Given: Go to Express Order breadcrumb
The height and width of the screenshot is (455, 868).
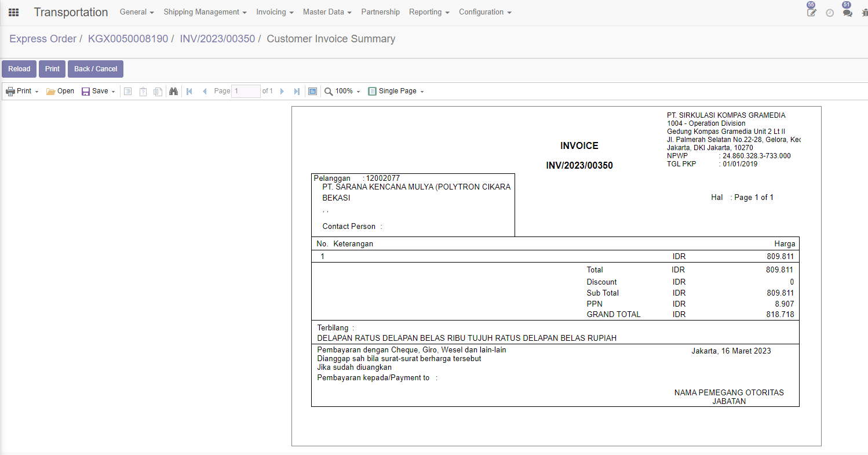Looking at the screenshot, I should pyautogui.click(x=43, y=39).
